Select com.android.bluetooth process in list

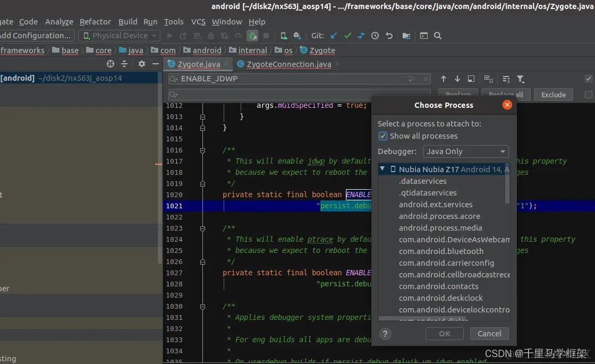[441, 251]
